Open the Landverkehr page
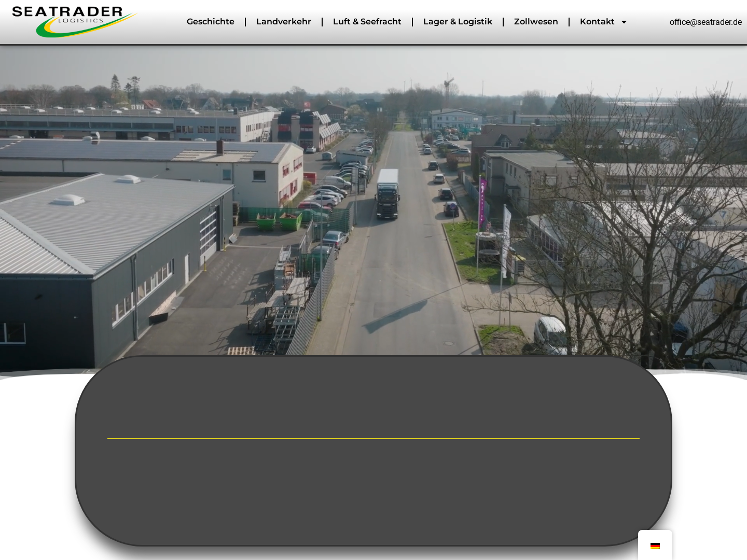The width and height of the screenshot is (747, 560). point(284,22)
